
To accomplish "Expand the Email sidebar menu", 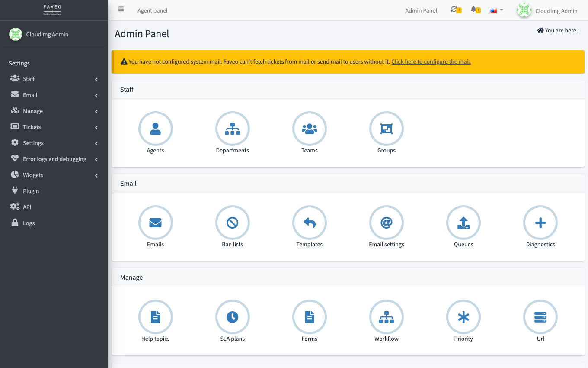I will coord(54,95).
